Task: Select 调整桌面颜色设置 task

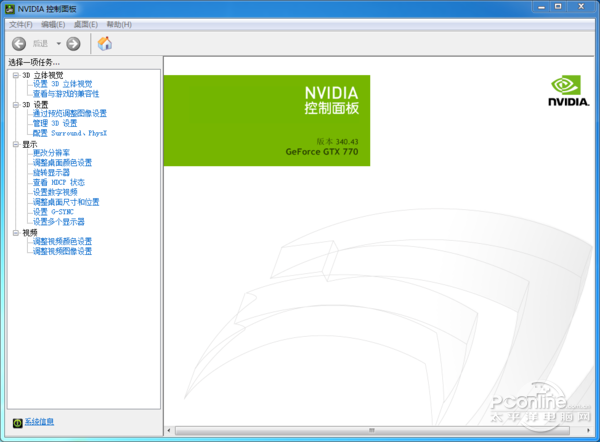Action: [62, 163]
